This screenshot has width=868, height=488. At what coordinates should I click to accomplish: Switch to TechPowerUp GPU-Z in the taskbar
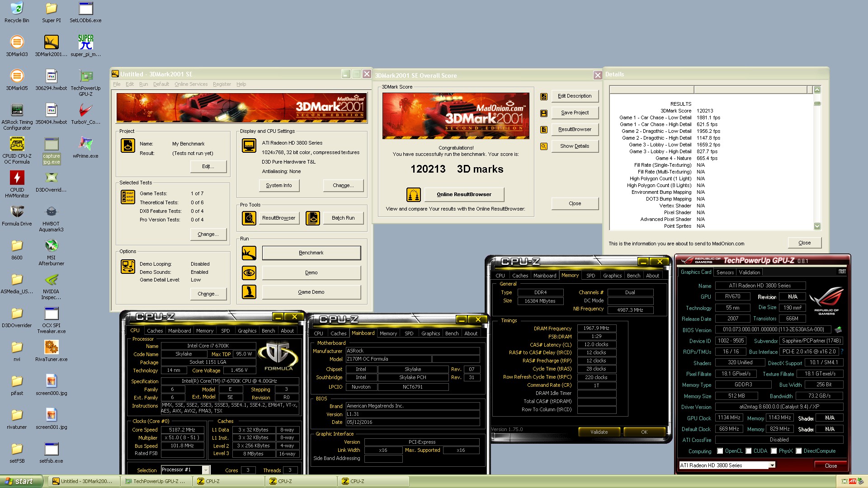(x=156, y=482)
